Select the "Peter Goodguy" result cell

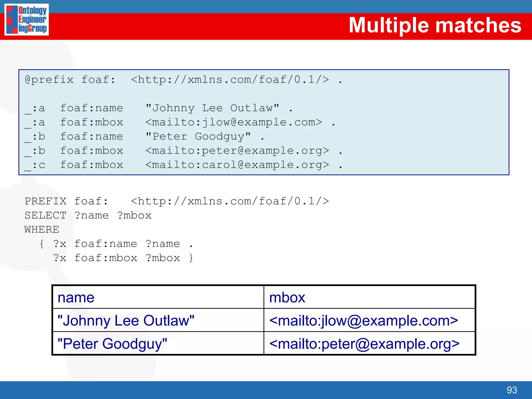158,344
